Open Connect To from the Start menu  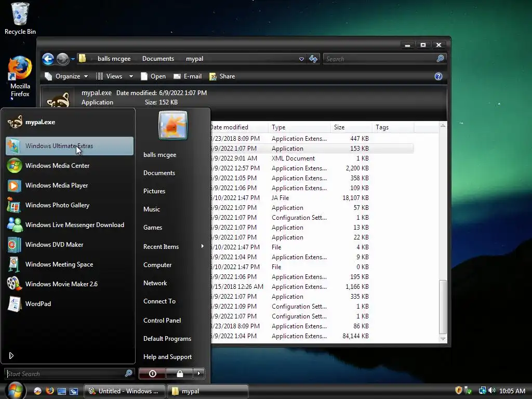point(159,301)
